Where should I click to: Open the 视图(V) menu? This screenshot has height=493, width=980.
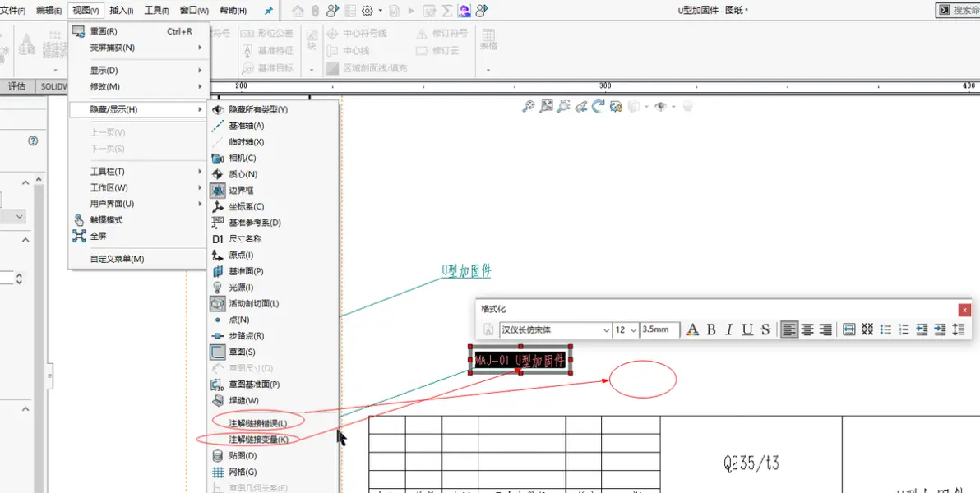pos(86,11)
